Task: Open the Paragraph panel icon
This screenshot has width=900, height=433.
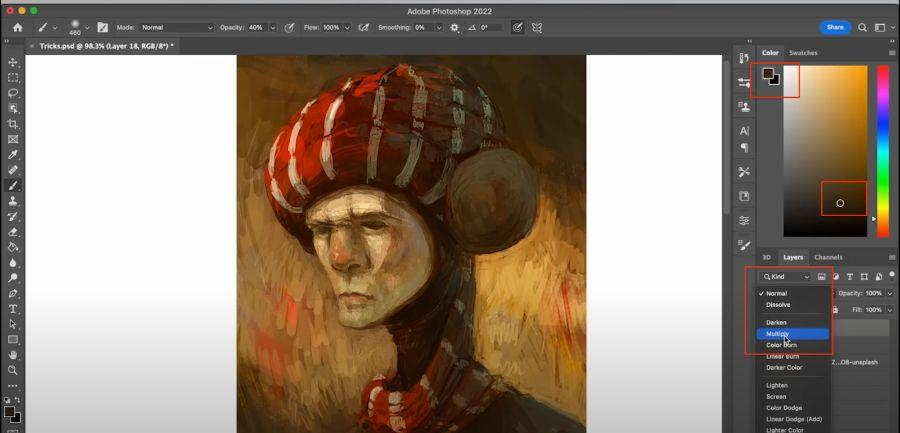Action: click(744, 148)
